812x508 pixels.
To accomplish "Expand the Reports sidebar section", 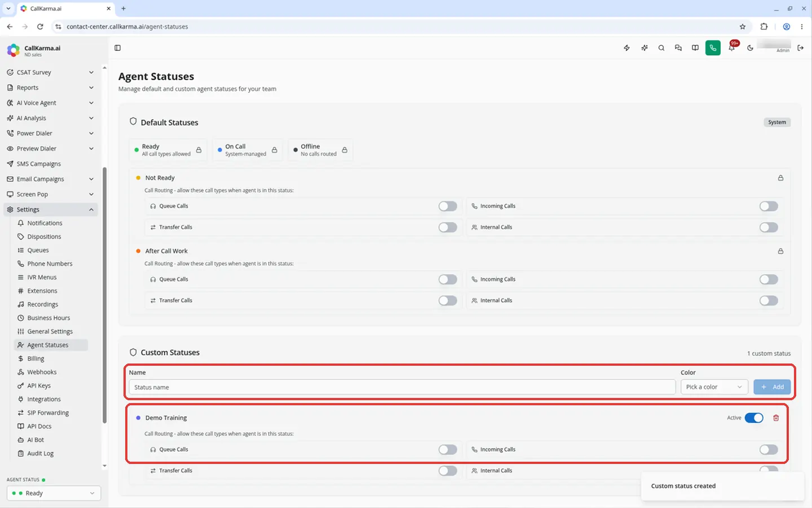I will point(50,87).
